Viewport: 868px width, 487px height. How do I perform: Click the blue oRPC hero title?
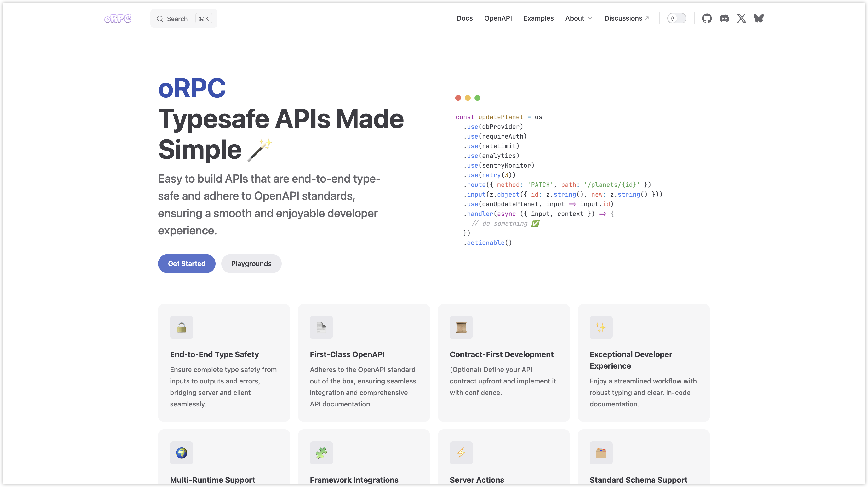pyautogui.click(x=192, y=88)
